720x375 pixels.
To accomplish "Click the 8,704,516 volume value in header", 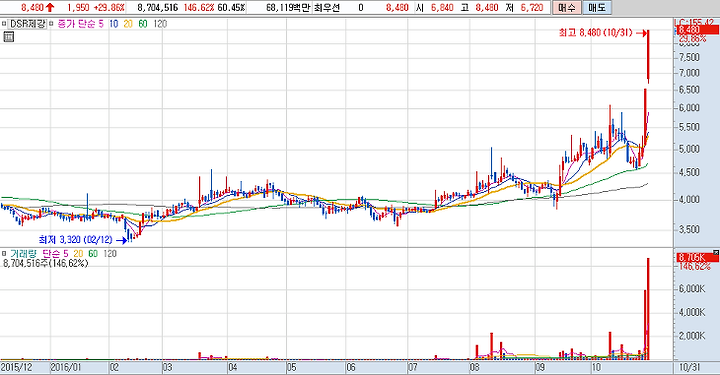I will pyautogui.click(x=158, y=7).
